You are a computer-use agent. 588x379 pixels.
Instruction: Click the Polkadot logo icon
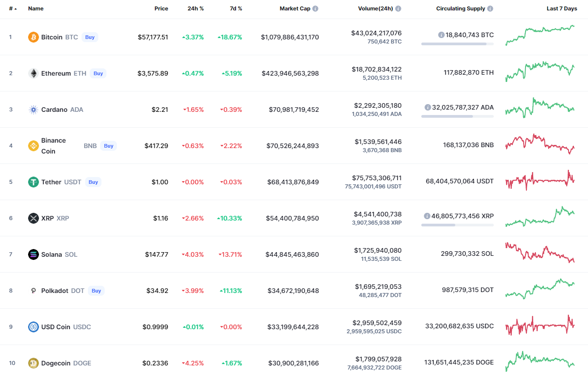pos(34,291)
